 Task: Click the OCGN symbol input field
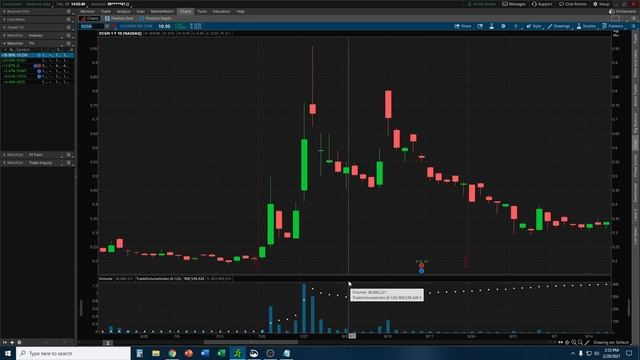pyautogui.click(x=92, y=26)
